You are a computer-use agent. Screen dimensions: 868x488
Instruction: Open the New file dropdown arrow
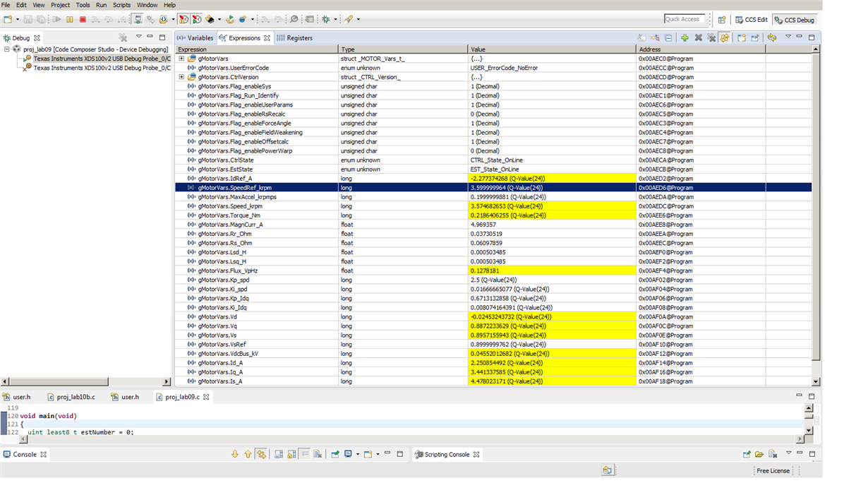[18, 20]
